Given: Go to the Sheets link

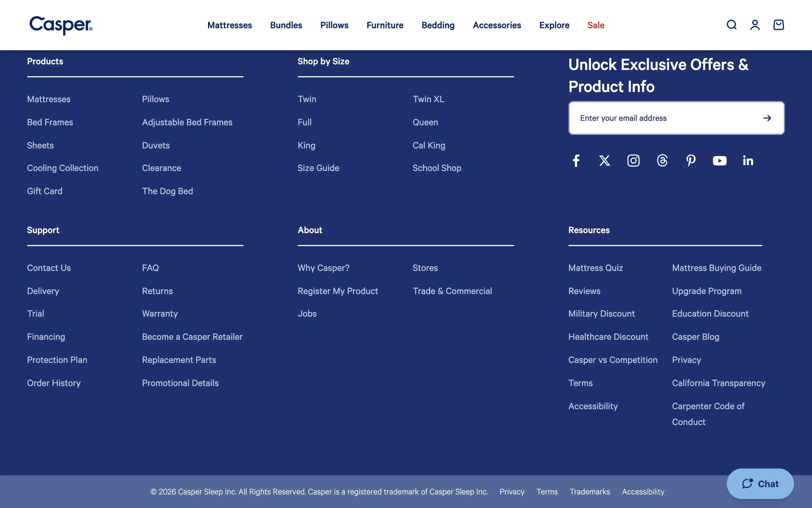Looking at the screenshot, I should [x=40, y=145].
